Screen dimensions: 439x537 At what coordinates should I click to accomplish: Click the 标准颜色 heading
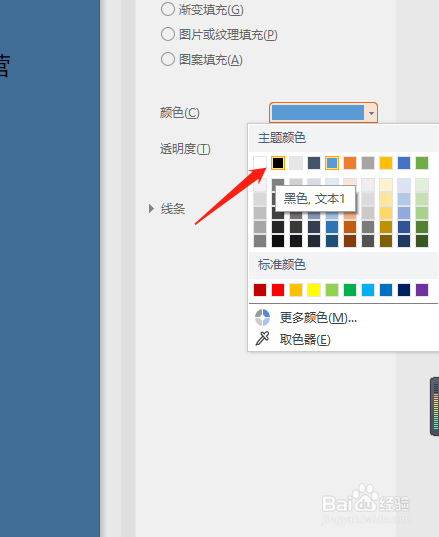282,264
